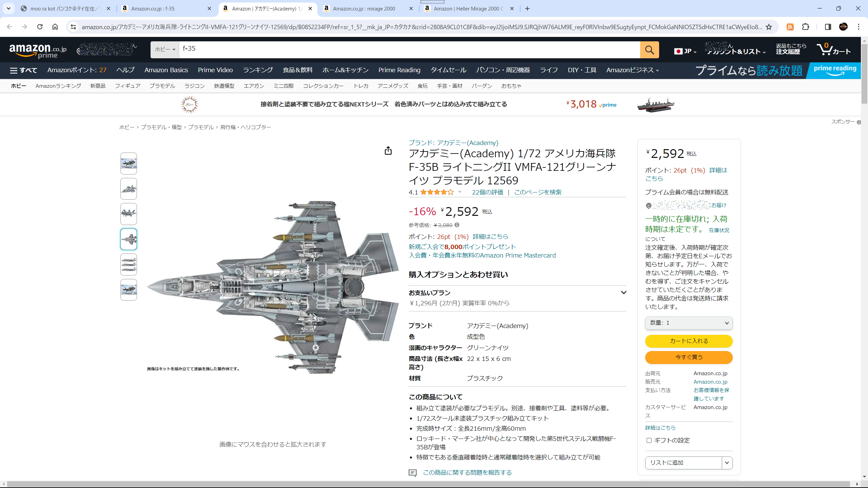Reload the page with the refresh icon
The image size is (868, 488).
(40, 27)
